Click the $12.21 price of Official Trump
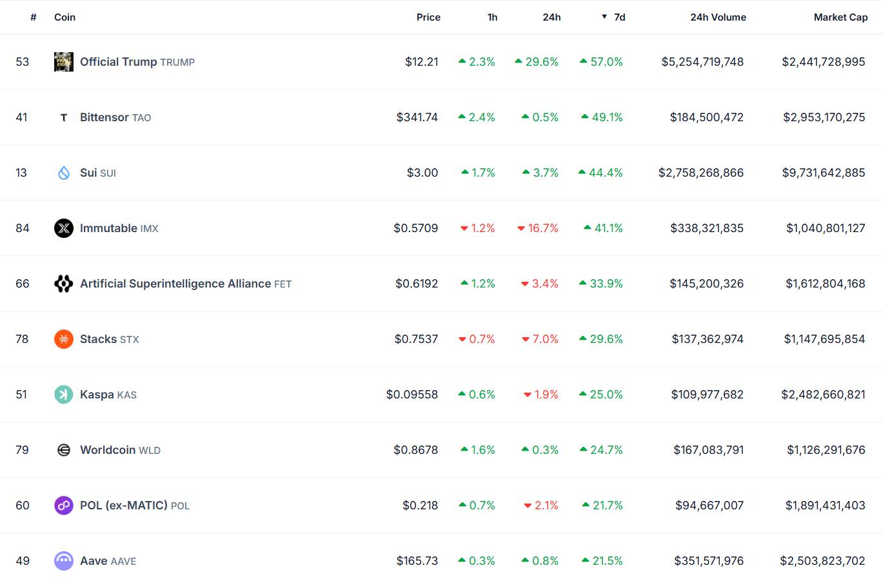The width and height of the screenshot is (883, 588). [422, 62]
